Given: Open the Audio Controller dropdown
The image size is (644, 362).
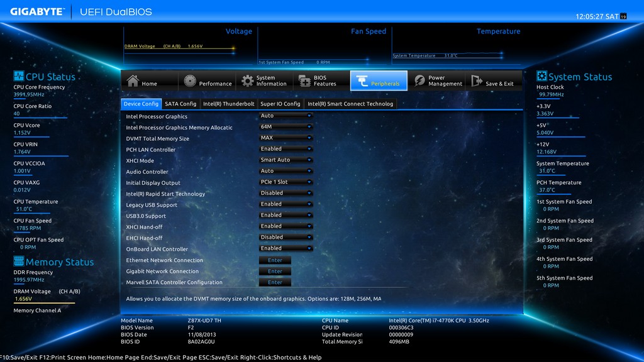Looking at the screenshot, I should click(x=286, y=171).
